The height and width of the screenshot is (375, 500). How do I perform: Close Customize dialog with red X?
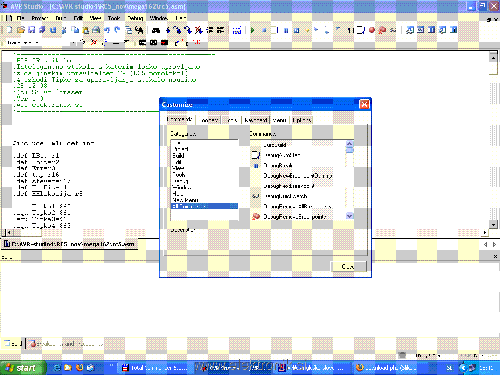tap(364, 104)
